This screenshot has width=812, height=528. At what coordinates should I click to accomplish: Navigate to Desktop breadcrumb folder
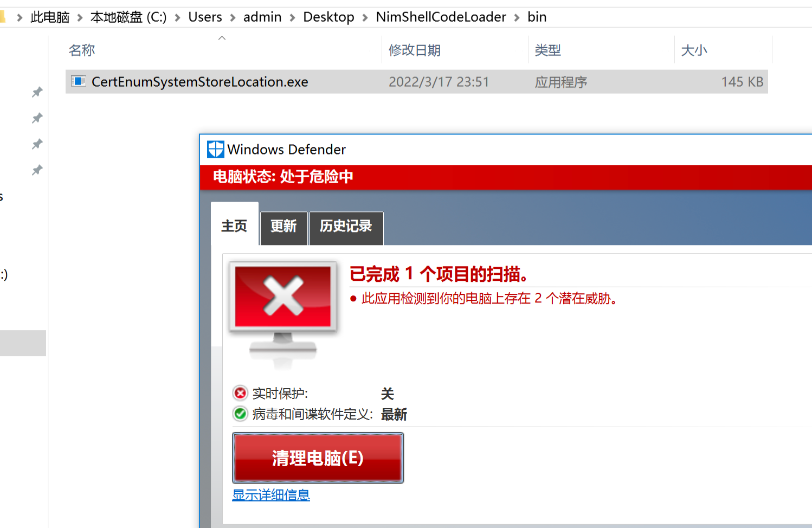pos(328,17)
